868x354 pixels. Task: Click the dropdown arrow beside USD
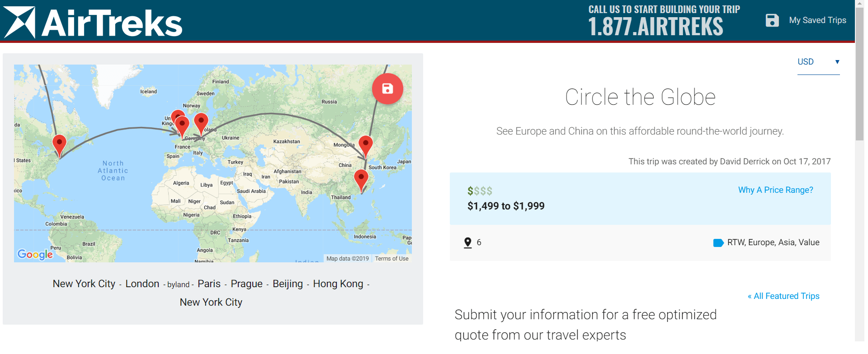[837, 62]
